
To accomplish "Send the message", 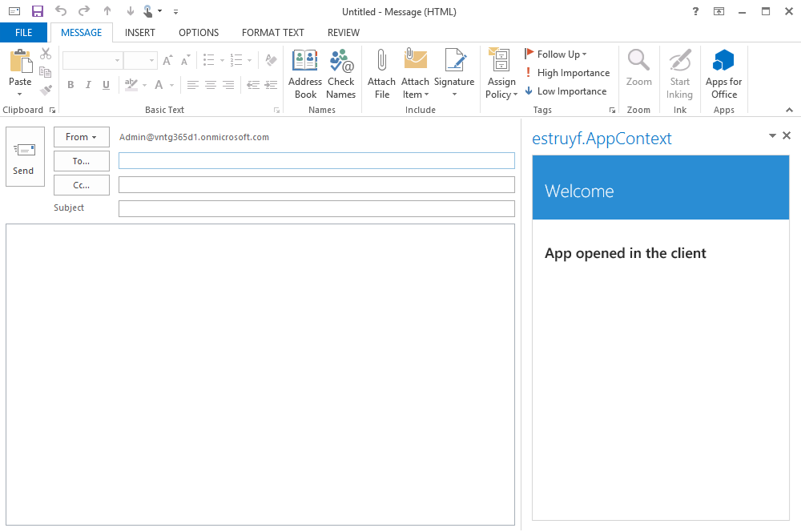I will pos(25,157).
